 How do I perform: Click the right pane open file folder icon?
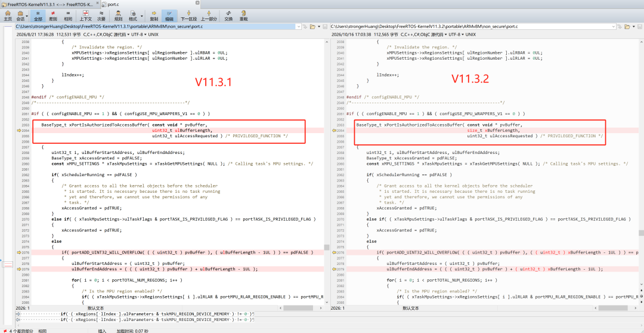point(627,27)
